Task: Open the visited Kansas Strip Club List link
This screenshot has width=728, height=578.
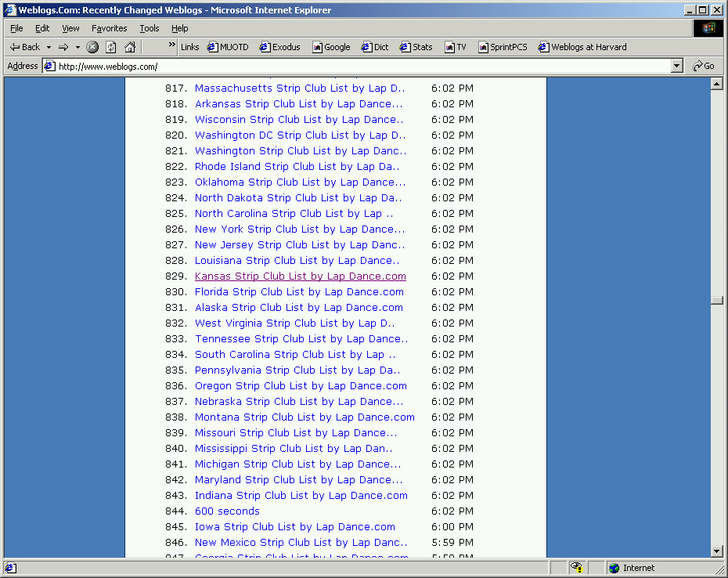Action: click(x=300, y=276)
